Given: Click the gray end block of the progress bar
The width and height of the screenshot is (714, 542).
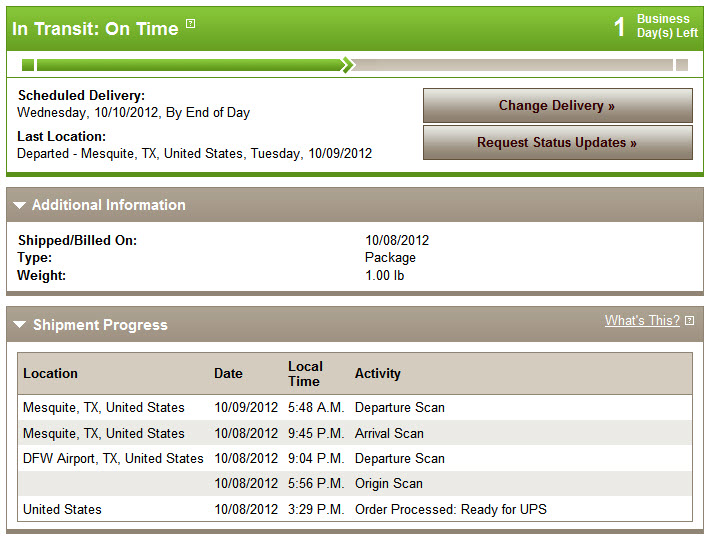Looking at the screenshot, I should coord(682,65).
